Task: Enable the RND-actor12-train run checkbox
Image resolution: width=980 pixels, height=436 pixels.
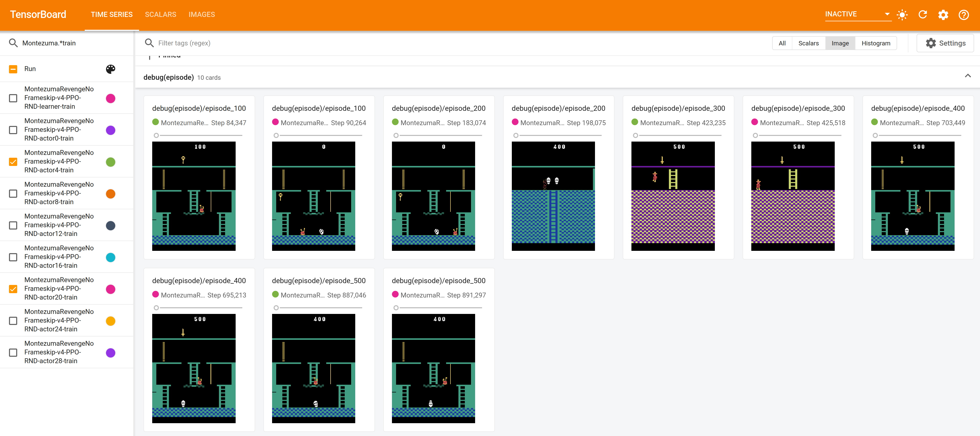Action: pyautogui.click(x=13, y=225)
